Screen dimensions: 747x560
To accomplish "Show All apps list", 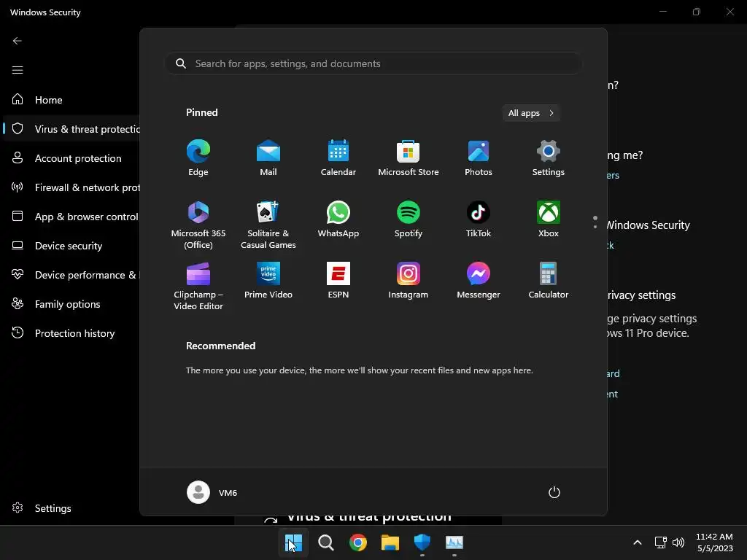I will 531,113.
